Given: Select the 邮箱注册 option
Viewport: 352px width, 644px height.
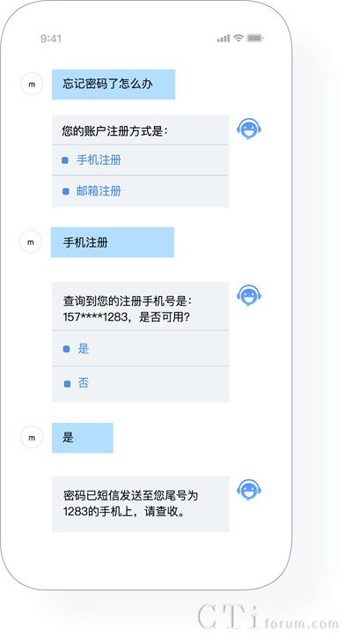Looking at the screenshot, I should pyautogui.click(x=140, y=191).
